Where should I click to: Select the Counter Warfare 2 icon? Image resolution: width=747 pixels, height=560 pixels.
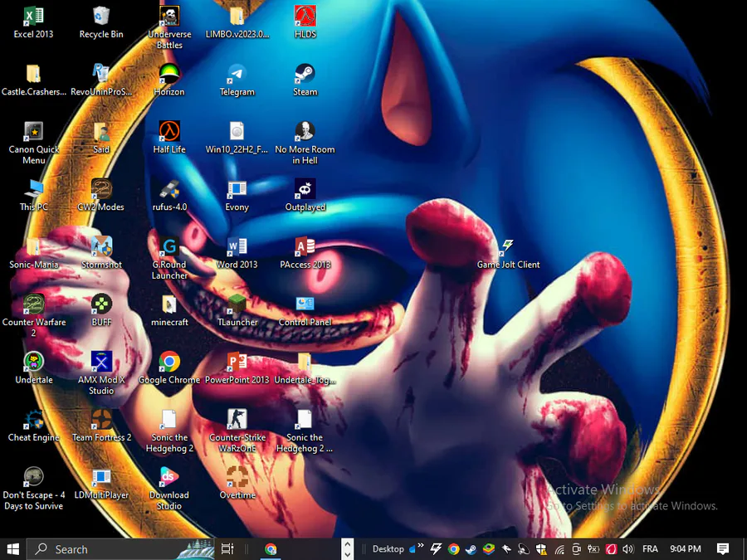tap(33, 316)
